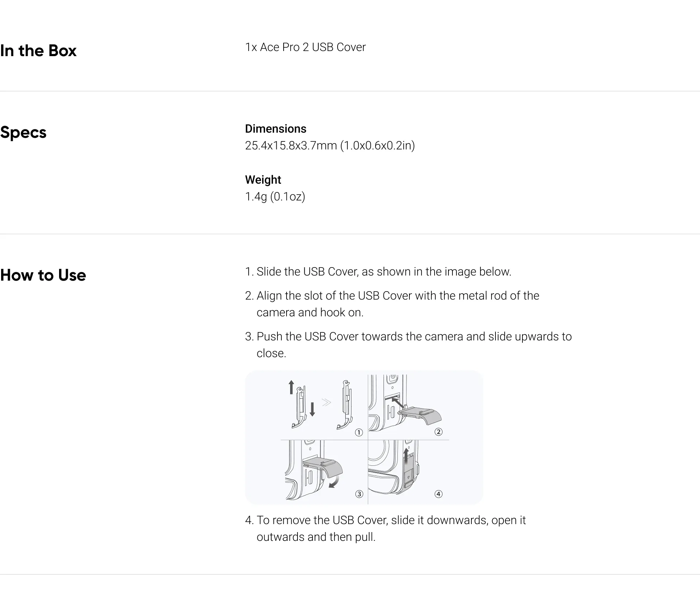Select the Specs section heading
Screen dimensions: 700x613
coord(23,132)
